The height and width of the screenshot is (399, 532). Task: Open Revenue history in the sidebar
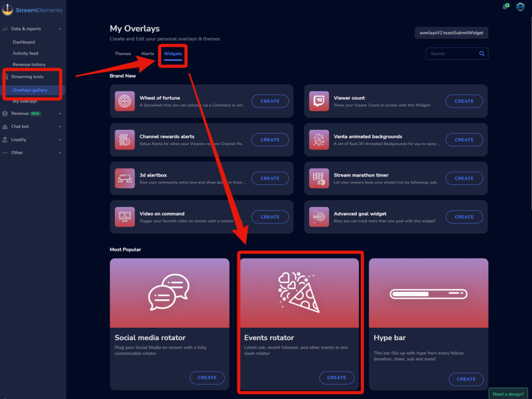pyautogui.click(x=29, y=64)
